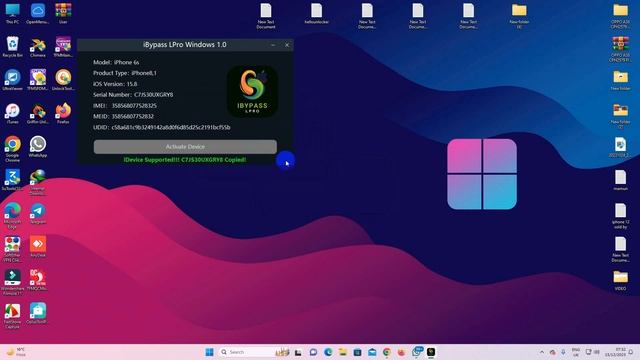Open FastStone Capture shortcut
This screenshot has height=360, width=640.
(x=12, y=316)
